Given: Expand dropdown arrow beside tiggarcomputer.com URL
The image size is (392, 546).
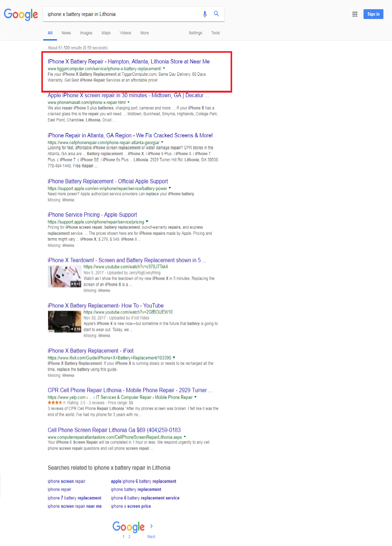Looking at the screenshot, I should pyautogui.click(x=164, y=69).
